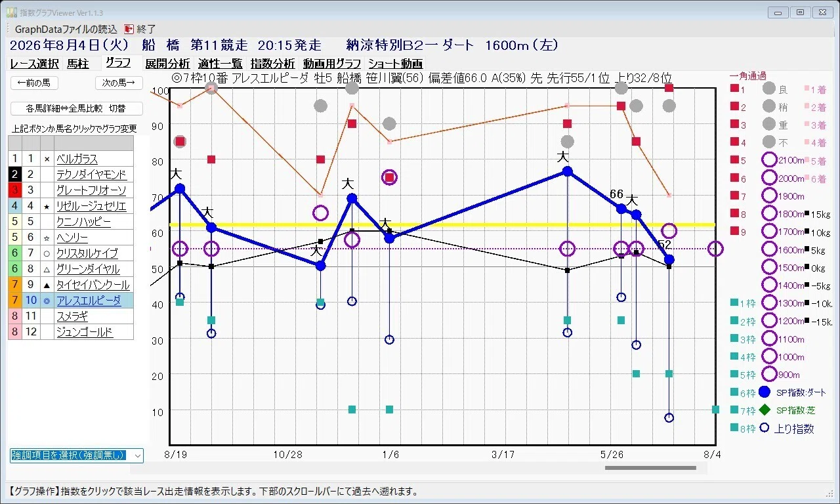Screen dimensions: 840x504
Task: Click the pink 1着 legend square
Action: [806, 89]
